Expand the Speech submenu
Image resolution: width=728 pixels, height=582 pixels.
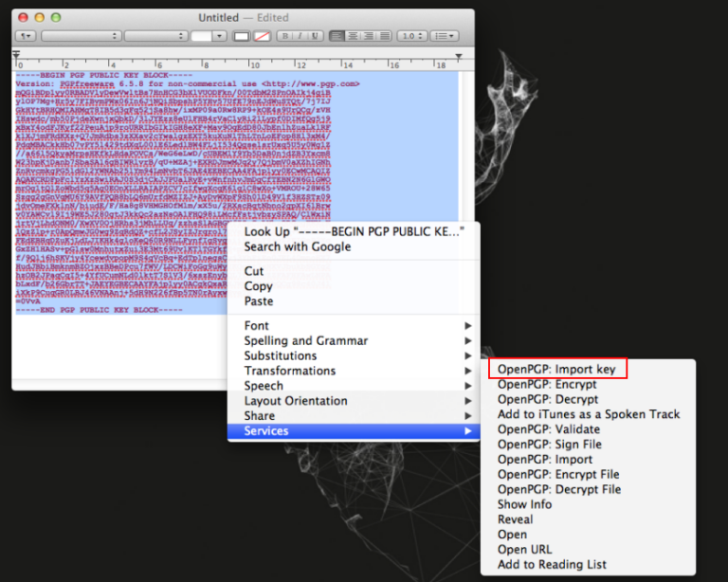point(354,386)
